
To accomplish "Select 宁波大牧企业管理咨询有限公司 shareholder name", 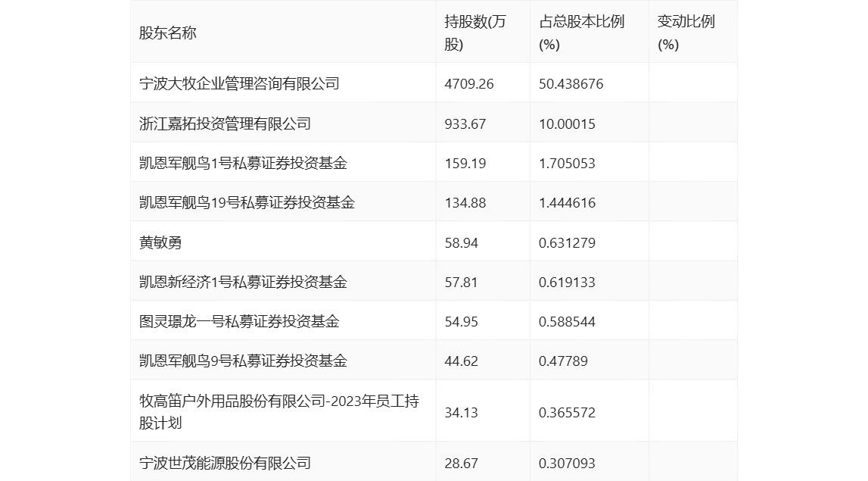I will [x=239, y=83].
